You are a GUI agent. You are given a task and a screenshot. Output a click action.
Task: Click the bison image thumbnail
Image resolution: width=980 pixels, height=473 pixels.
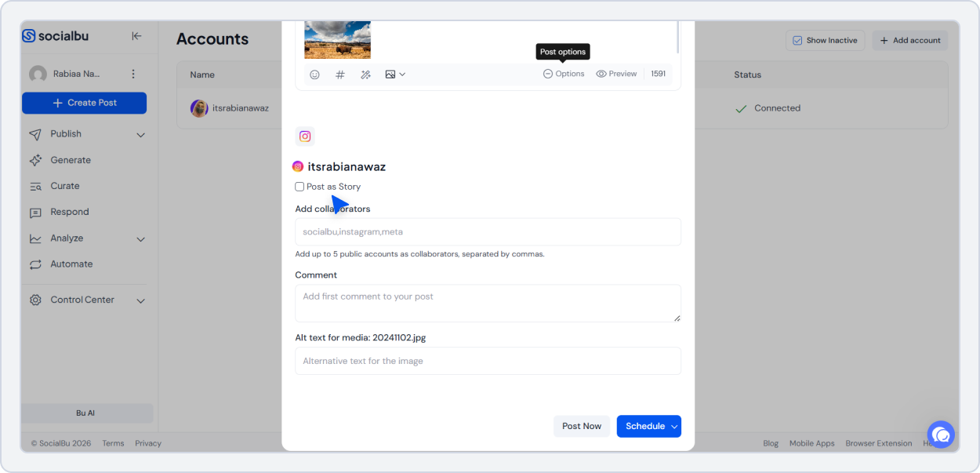click(337, 40)
